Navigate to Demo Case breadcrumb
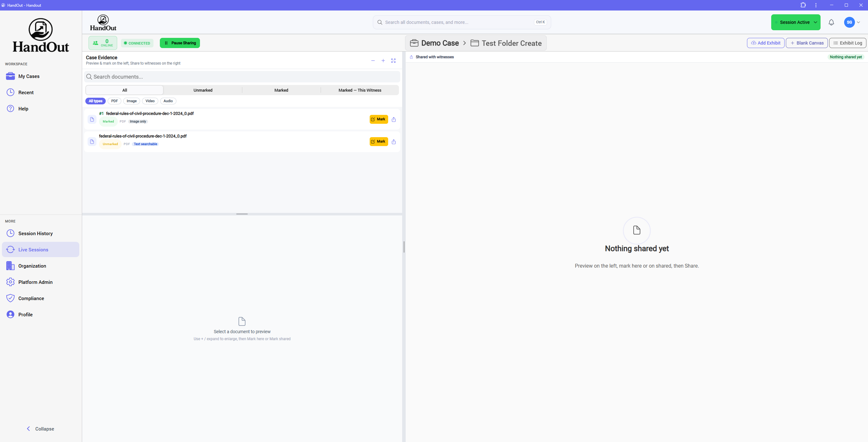The image size is (868, 442). click(440, 43)
